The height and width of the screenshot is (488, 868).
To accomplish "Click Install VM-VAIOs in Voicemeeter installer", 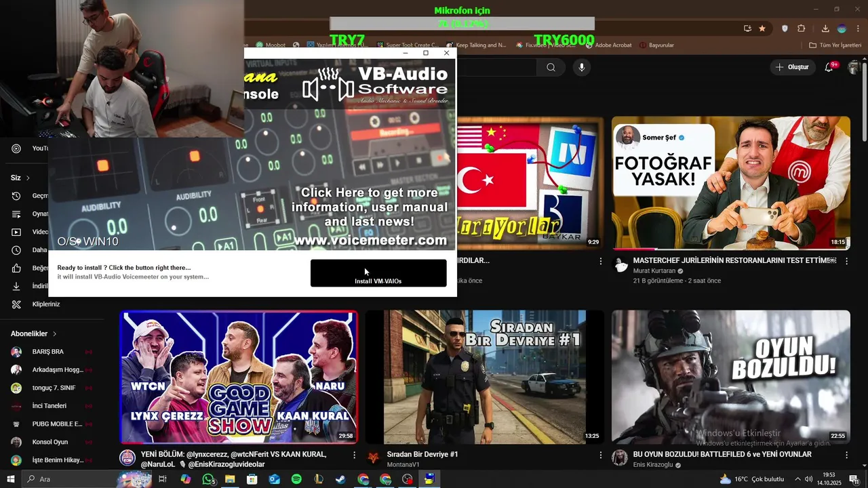I will [378, 273].
